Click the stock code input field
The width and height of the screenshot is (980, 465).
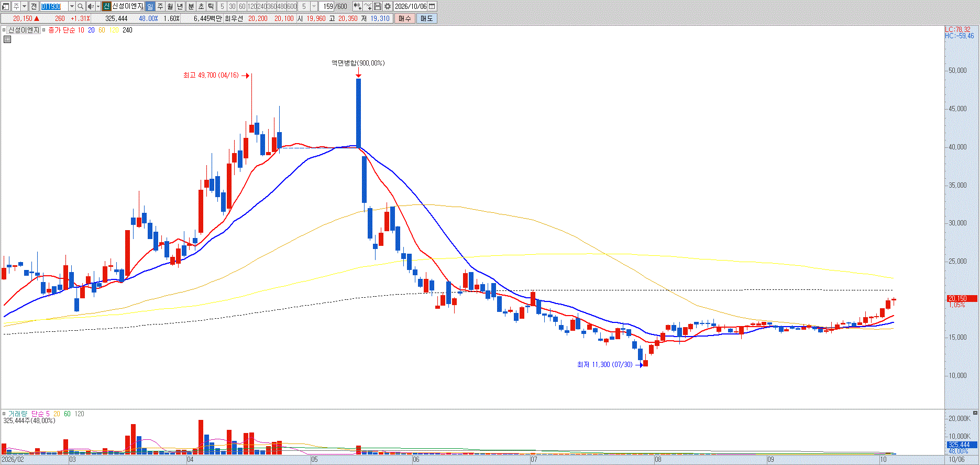pos(54,6)
